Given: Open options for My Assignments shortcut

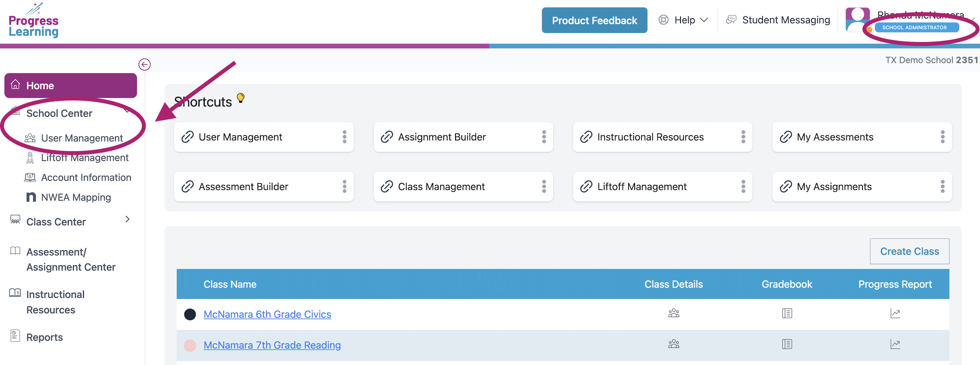Looking at the screenshot, I should pyautogui.click(x=943, y=186).
